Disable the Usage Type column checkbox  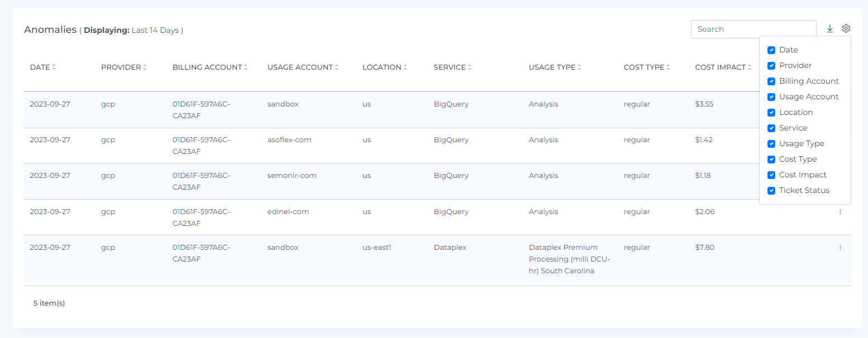[771, 144]
